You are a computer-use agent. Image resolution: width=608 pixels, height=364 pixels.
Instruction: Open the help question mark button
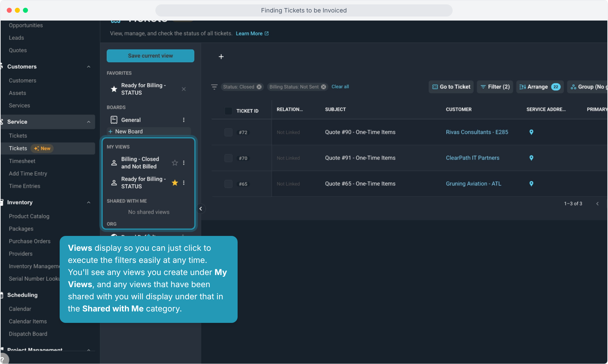click(x=3, y=359)
